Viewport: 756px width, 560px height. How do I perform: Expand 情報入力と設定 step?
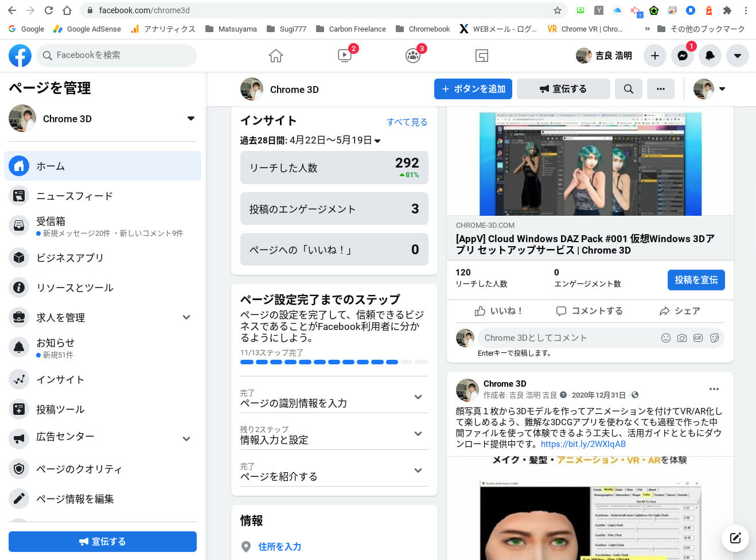coord(334,434)
